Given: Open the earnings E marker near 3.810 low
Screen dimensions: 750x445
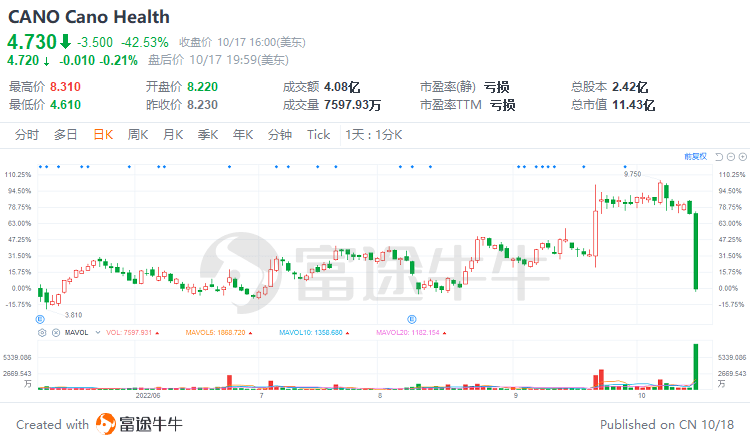Looking at the screenshot, I should coord(40,319).
